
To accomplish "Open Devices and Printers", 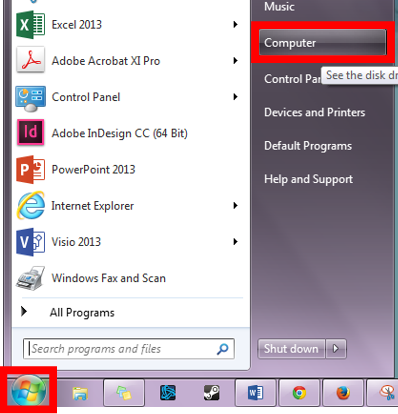I will click(314, 112).
